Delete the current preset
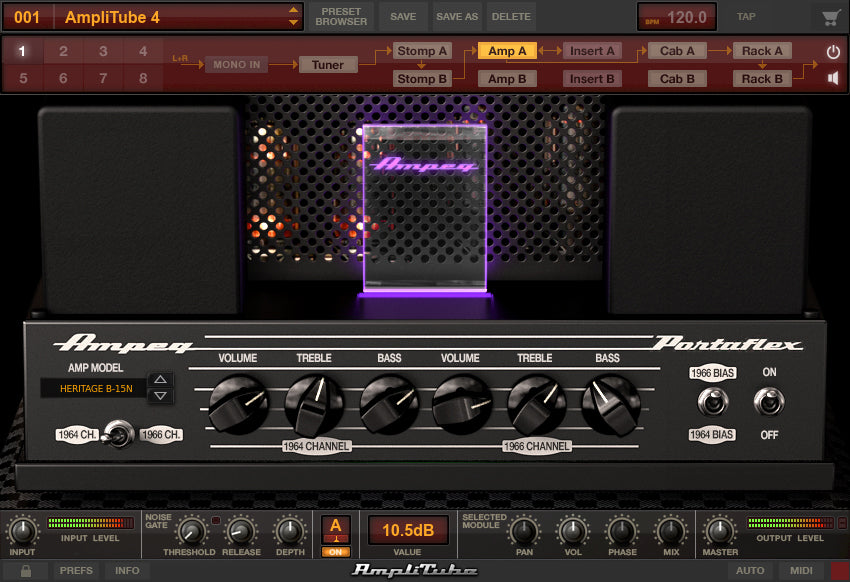Image resolution: width=850 pixels, height=582 pixels. click(512, 16)
